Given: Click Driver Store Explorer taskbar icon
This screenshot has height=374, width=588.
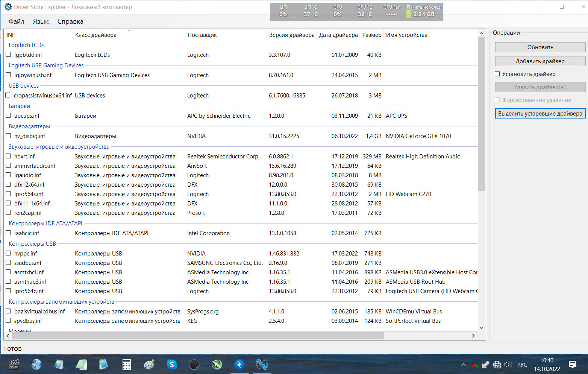Looking at the screenshot, I should [x=262, y=364].
